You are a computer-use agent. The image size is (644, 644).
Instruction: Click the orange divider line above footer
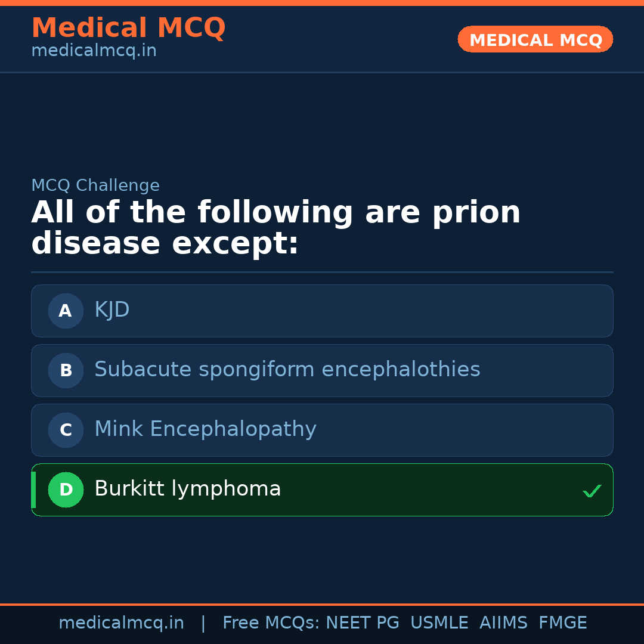(322, 603)
